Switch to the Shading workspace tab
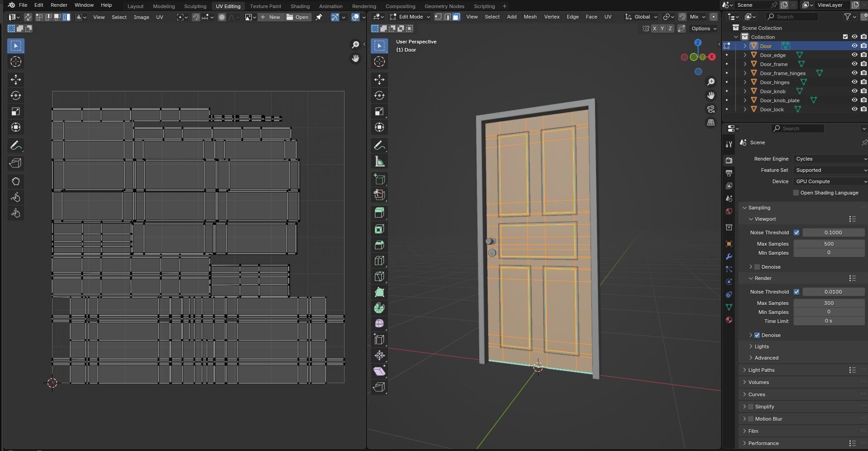This screenshot has height=451, width=868. 300,6
